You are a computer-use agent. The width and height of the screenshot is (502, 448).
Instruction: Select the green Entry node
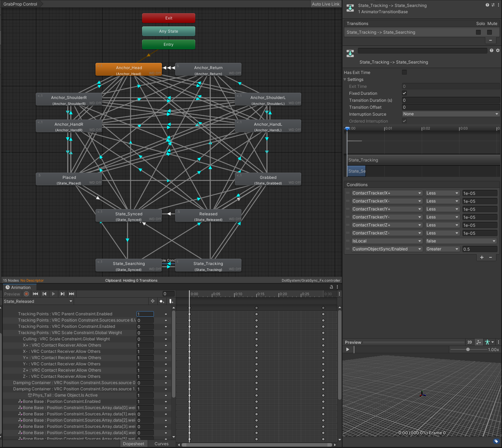(x=168, y=44)
